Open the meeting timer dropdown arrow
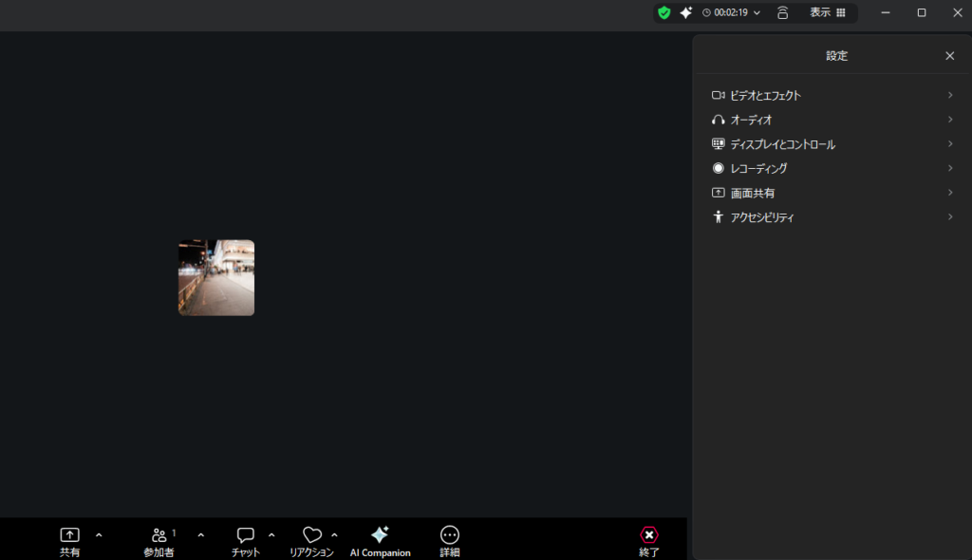 [x=757, y=13]
